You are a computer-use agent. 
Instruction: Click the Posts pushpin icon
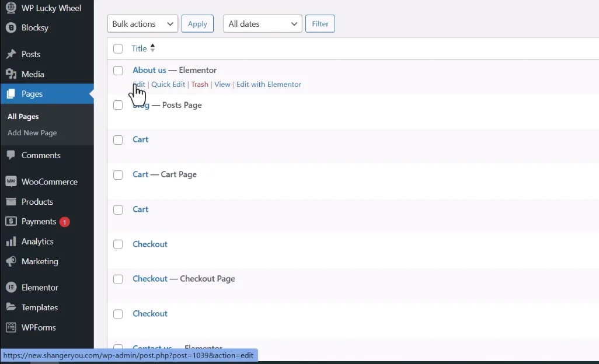[11, 54]
